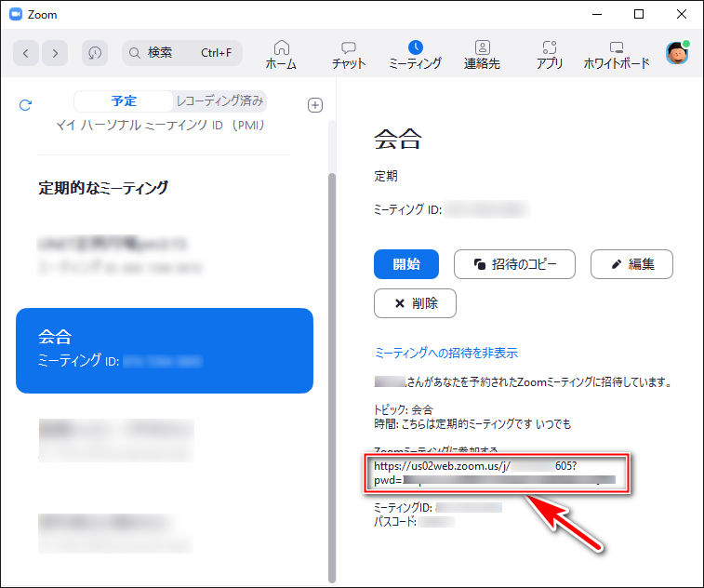This screenshot has width=704, height=588.
Task: Click the パスコード line in the invitation
Action: tap(414, 522)
